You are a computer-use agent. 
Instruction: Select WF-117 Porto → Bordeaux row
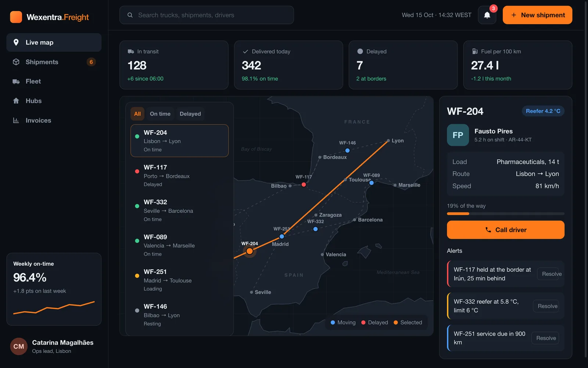pyautogui.click(x=180, y=176)
